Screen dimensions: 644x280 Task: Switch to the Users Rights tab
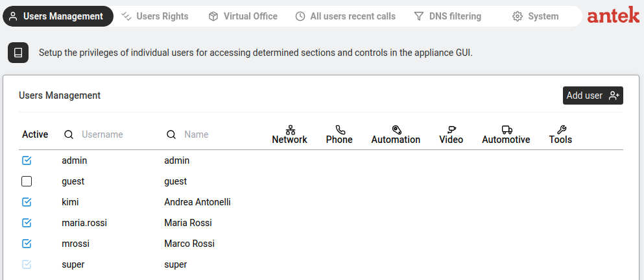coord(155,16)
